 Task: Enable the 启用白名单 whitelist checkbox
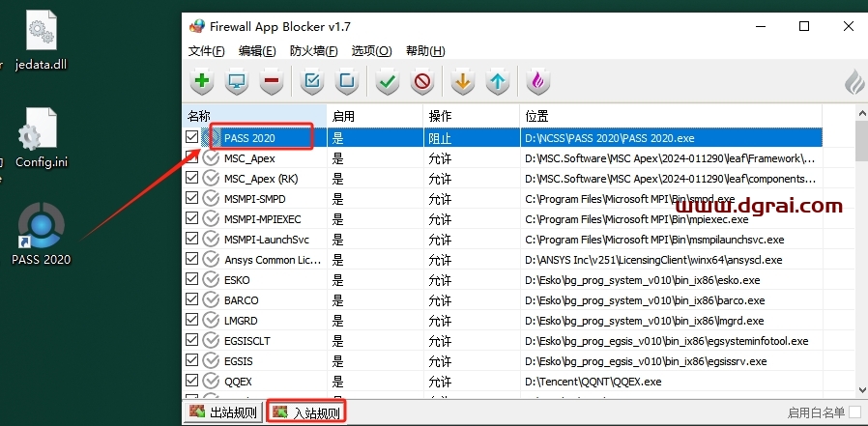click(855, 412)
